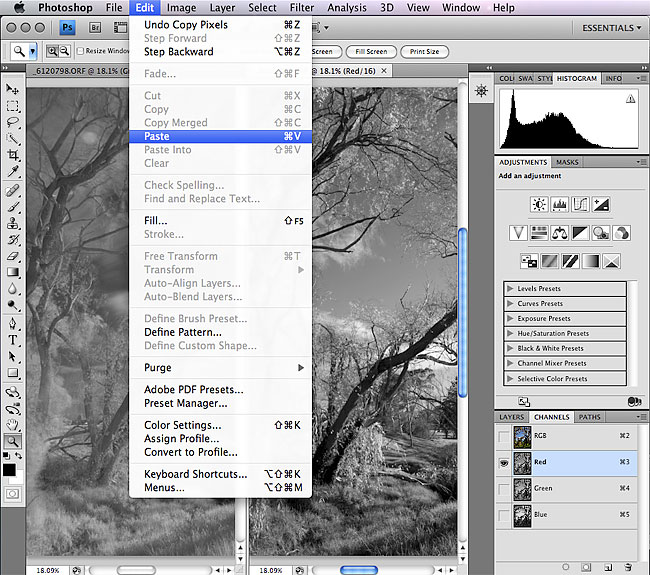Hide the Red channel eye icon
650x575 pixels.
click(x=504, y=463)
